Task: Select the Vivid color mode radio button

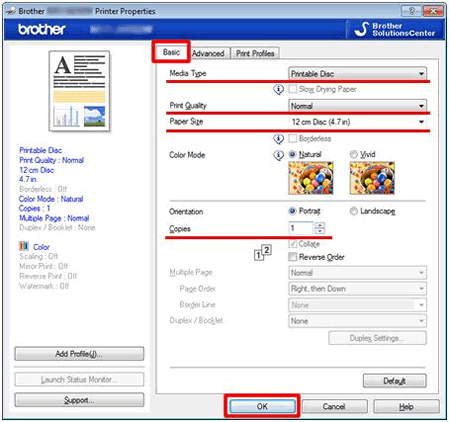Action: pos(353,154)
